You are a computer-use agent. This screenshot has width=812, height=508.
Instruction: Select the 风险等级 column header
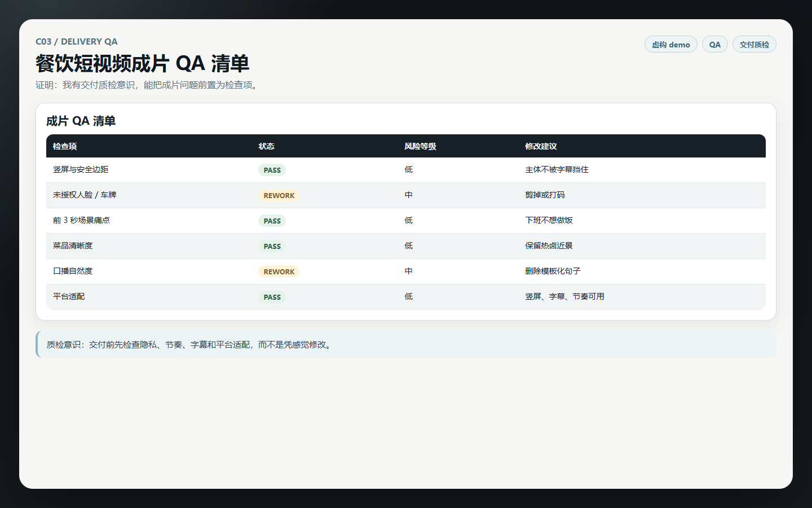tap(420, 146)
